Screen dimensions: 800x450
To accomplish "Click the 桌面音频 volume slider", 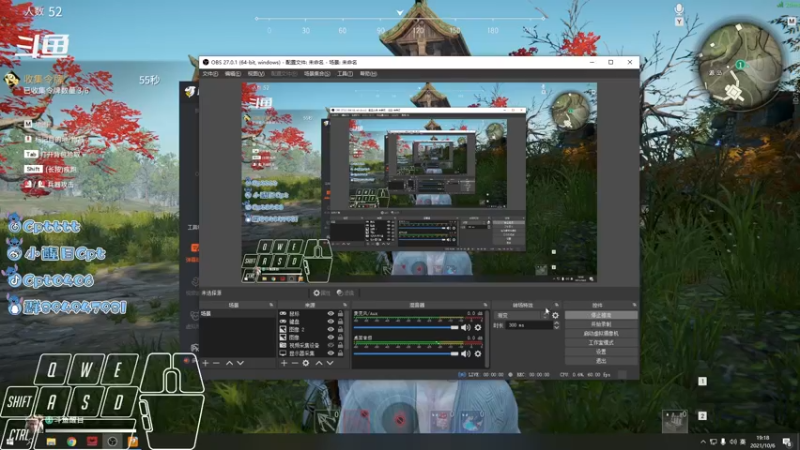I will point(406,354).
